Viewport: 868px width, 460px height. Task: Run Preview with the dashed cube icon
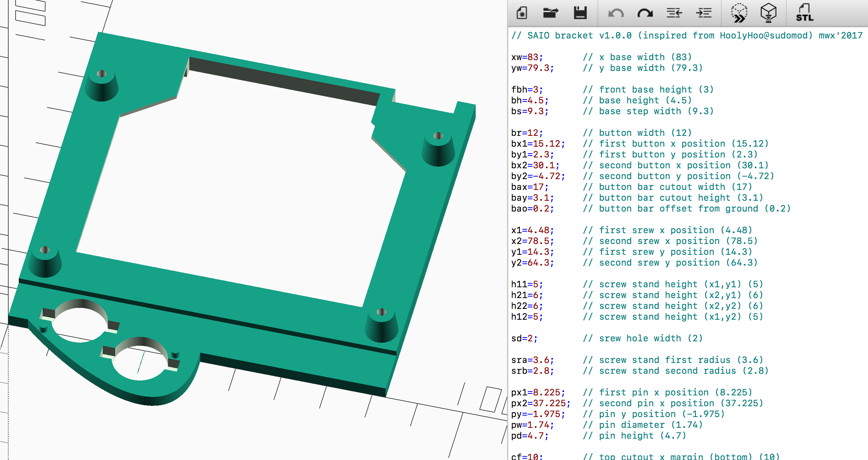(x=739, y=13)
